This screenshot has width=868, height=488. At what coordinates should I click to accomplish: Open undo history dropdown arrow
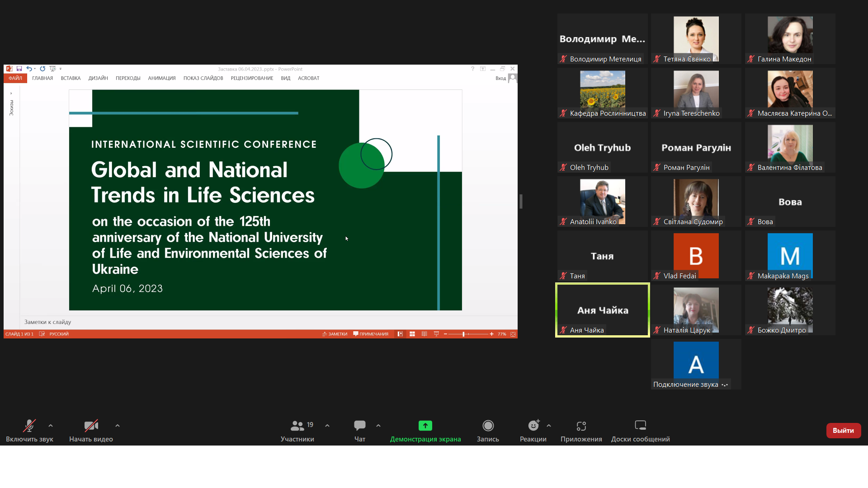coord(35,69)
